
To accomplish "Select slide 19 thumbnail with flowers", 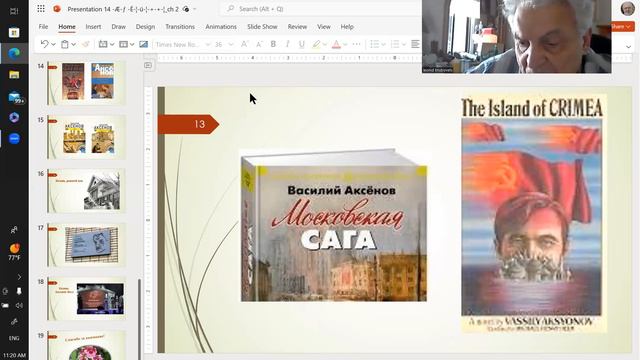I will (x=87, y=345).
